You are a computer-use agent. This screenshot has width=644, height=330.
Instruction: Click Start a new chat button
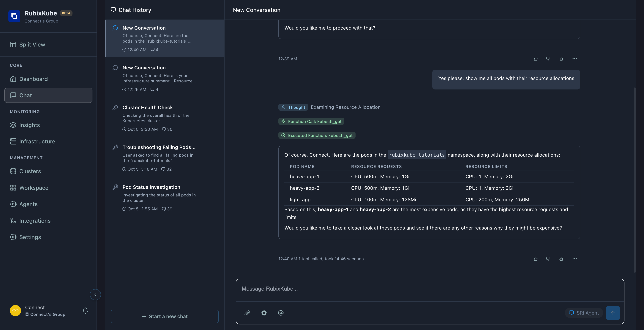[x=165, y=316]
